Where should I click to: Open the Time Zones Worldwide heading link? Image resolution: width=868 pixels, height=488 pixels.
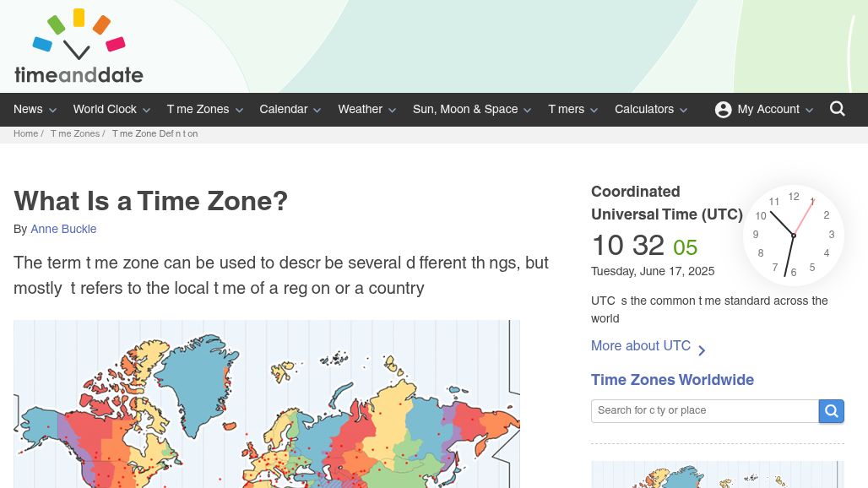click(x=672, y=380)
